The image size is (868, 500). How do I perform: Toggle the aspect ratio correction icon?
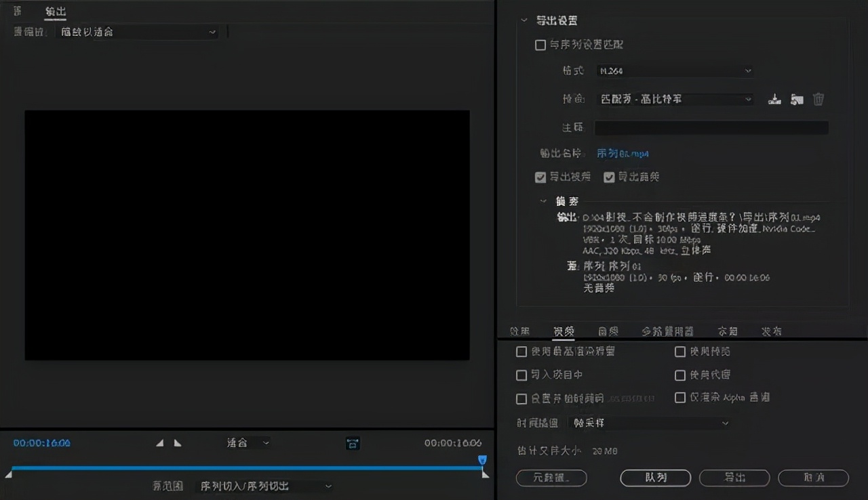(x=353, y=444)
